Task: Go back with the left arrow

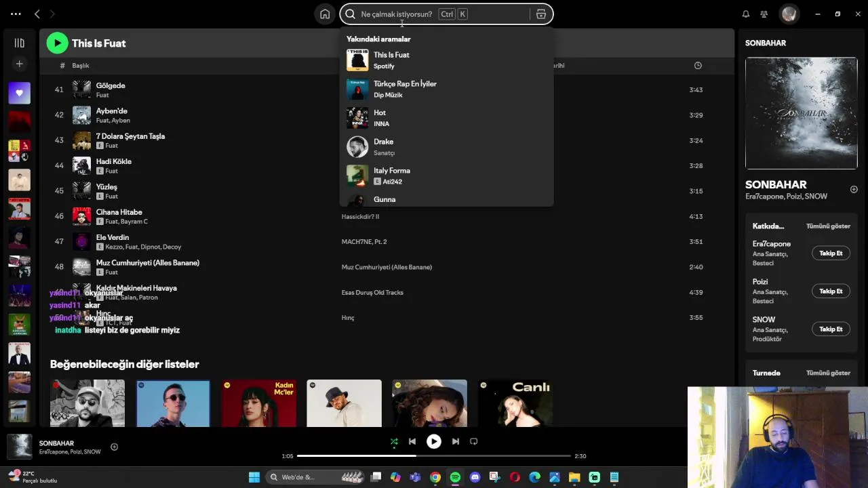Action: 37,14
